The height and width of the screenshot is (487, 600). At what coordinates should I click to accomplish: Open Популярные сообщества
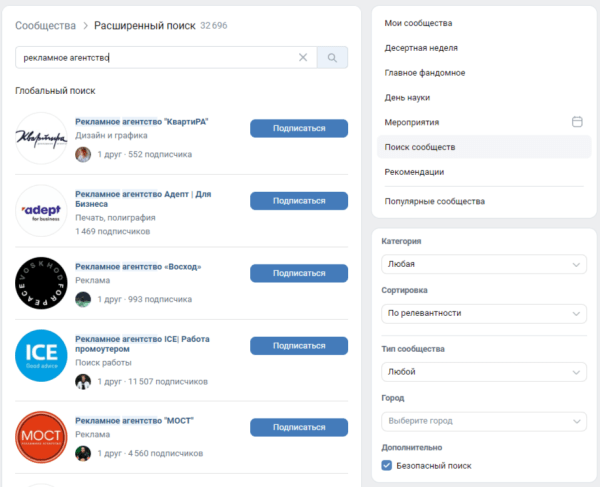click(434, 201)
